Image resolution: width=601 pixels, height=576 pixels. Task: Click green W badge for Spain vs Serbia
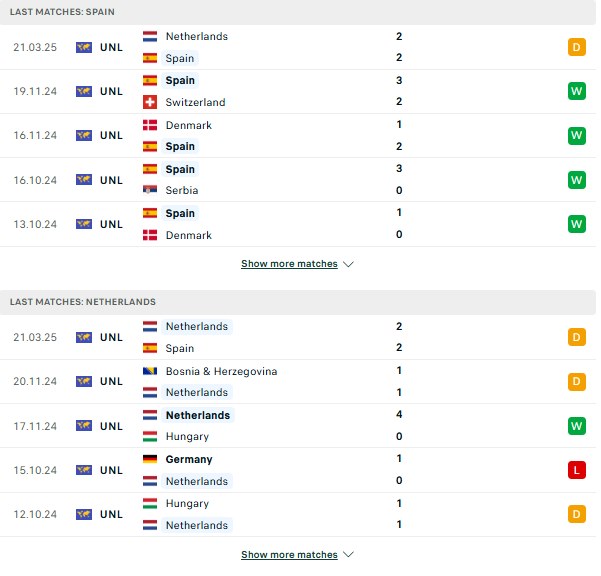(576, 180)
